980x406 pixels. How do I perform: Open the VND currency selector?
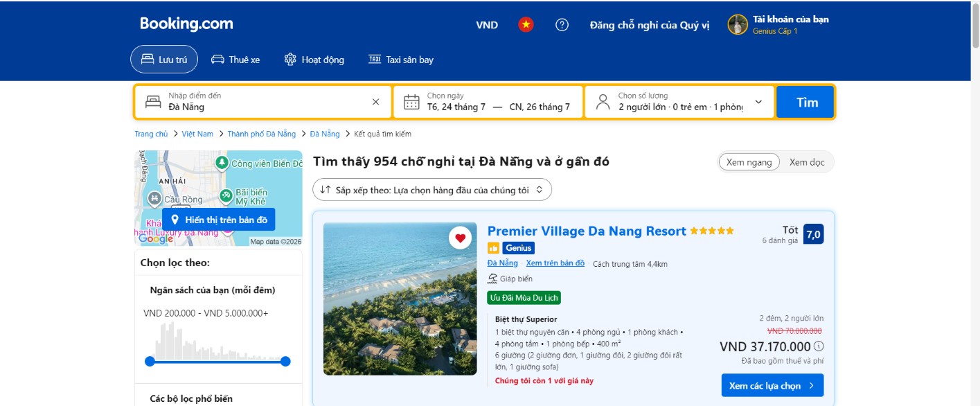click(487, 25)
